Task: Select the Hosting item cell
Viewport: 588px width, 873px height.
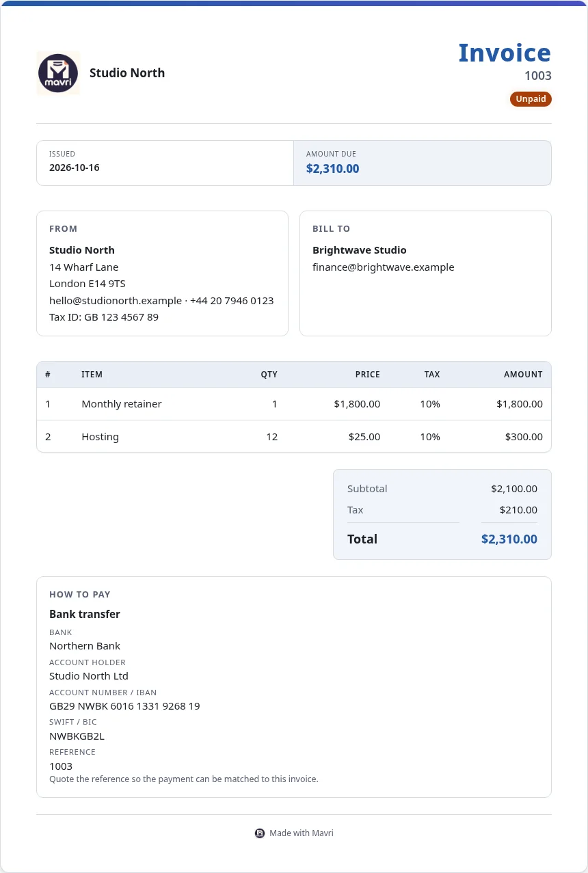Action: [x=100, y=437]
